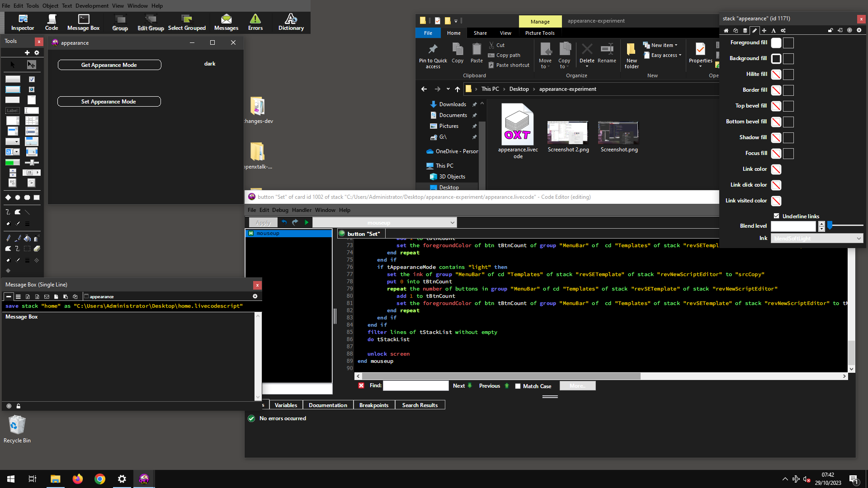Pick the radio button control in Tools palette
This screenshot has width=868, height=488.
[x=32, y=89]
